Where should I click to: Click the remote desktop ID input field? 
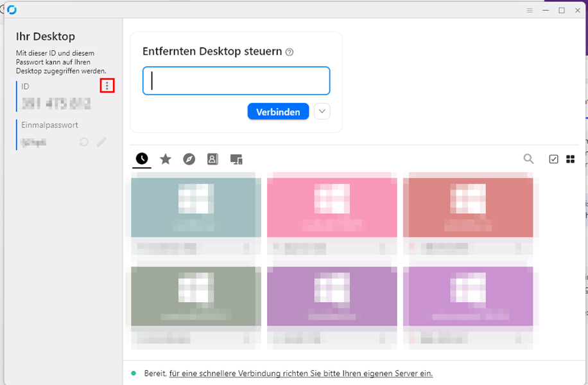pyautogui.click(x=236, y=81)
